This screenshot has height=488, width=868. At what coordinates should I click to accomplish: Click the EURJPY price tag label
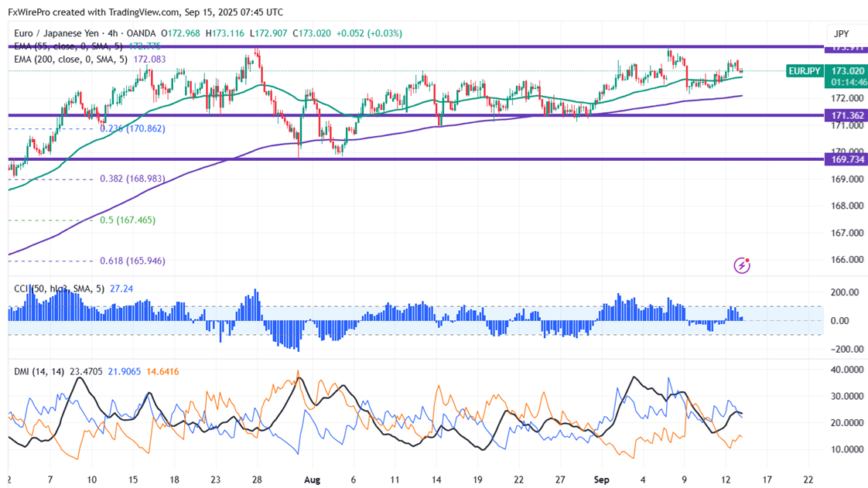pyautogui.click(x=805, y=71)
